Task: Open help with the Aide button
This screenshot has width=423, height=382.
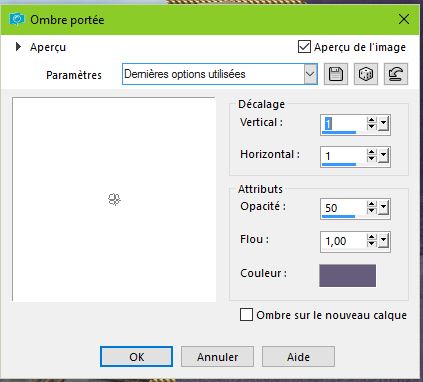Action: point(298,357)
